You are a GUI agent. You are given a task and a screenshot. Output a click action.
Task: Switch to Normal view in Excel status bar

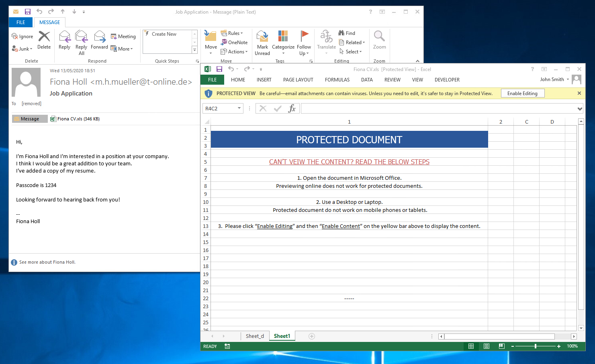point(471,346)
